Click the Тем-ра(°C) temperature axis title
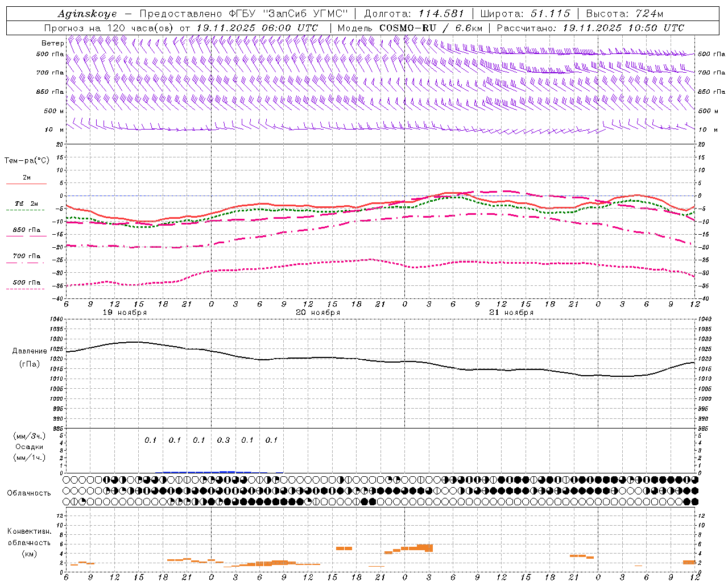This screenshot has height=582, width=728. coord(27,161)
